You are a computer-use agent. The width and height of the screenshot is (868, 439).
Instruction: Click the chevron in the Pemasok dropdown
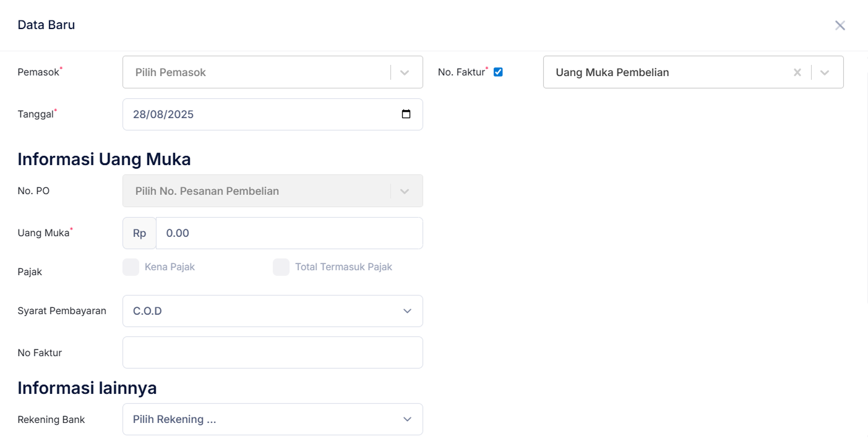405,72
